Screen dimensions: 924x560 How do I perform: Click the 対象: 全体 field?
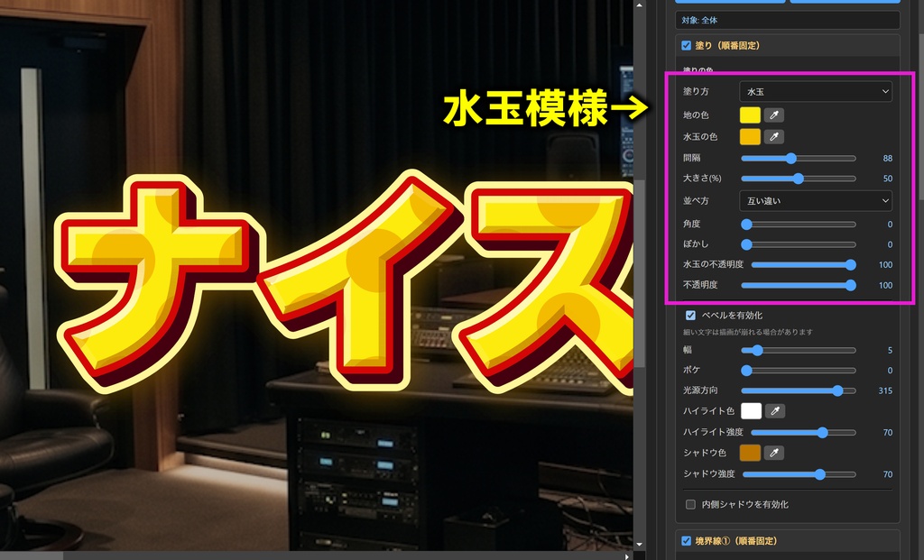pyautogui.click(x=787, y=20)
